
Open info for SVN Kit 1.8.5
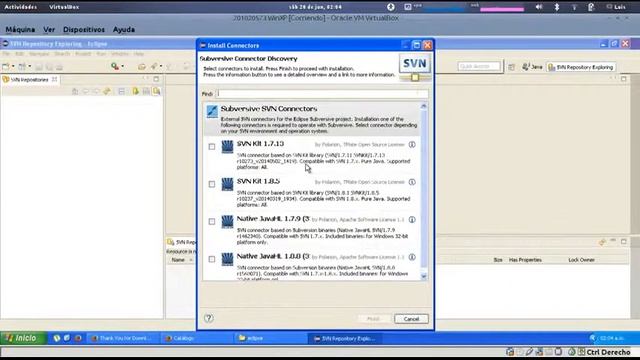click(412, 182)
